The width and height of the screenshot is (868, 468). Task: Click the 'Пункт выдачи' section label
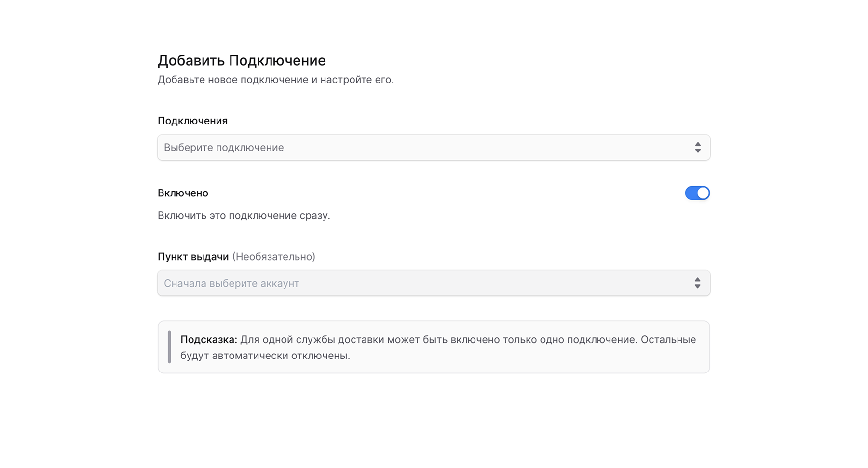pos(192,257)
